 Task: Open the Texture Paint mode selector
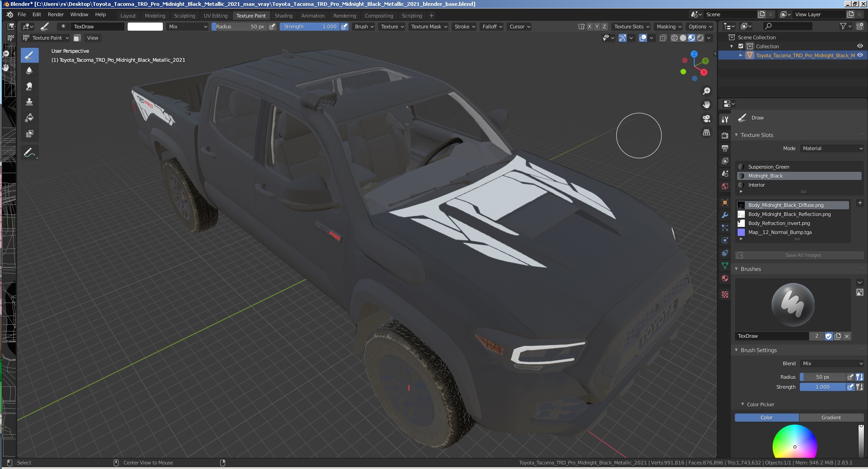[x=46, y=38]
